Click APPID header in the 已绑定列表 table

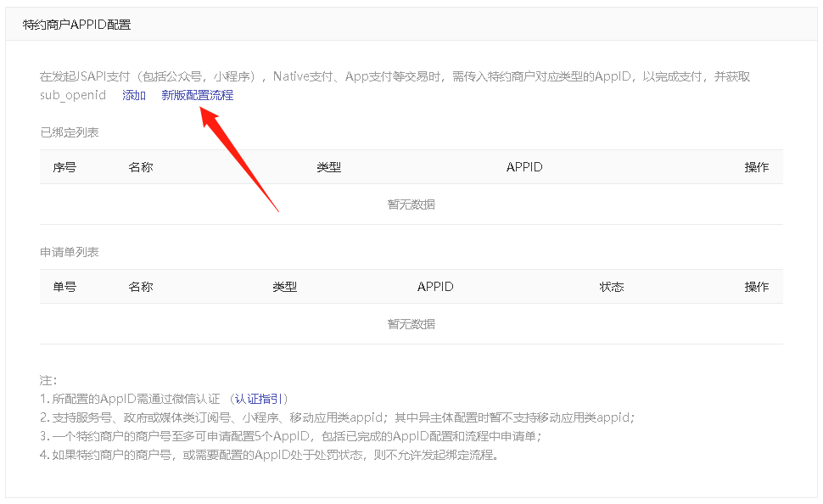click(524, 167)
